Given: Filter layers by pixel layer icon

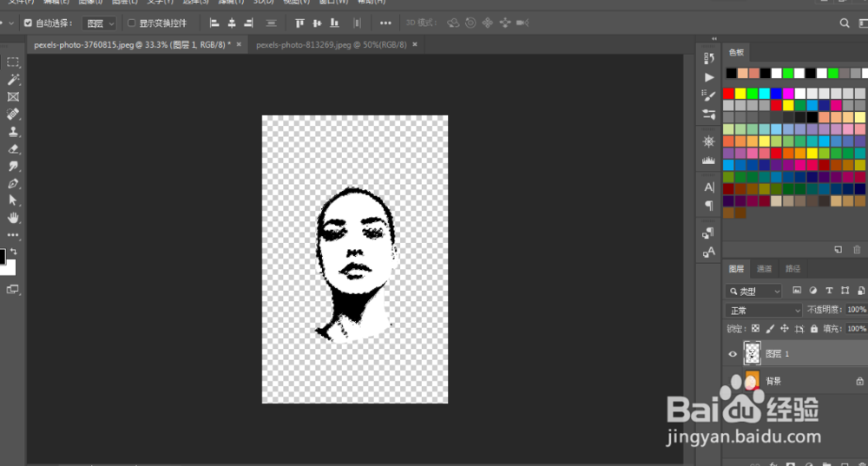Looking at the screenshot, I should [x=797, y=291].
